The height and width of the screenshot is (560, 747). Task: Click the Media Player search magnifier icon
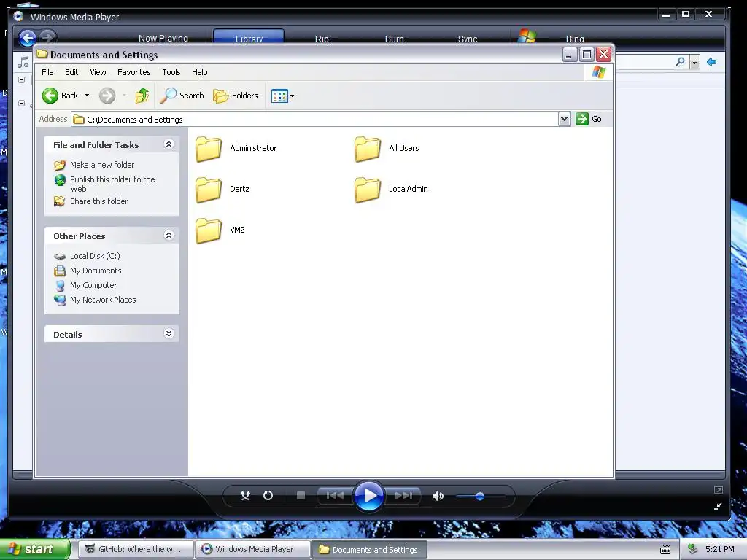point(681,62)
